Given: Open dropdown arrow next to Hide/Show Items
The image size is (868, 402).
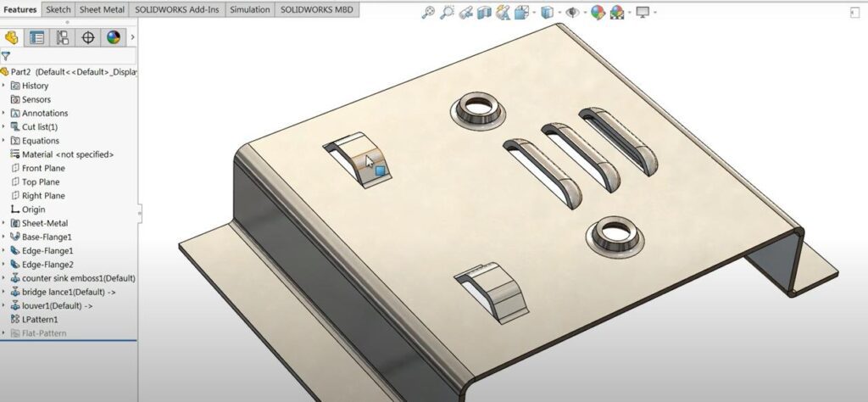Looking at the screenshot, I should [x=585, y=12].
